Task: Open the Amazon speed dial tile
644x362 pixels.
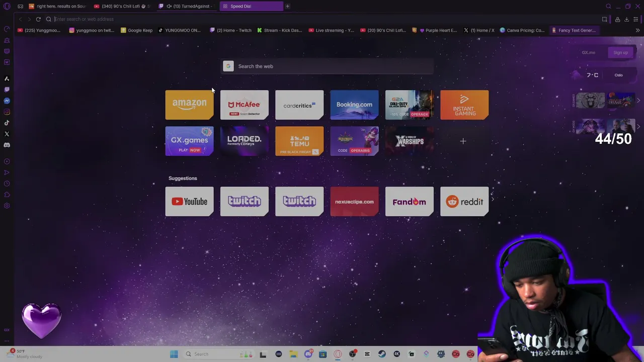Action: tap(189, 105)
